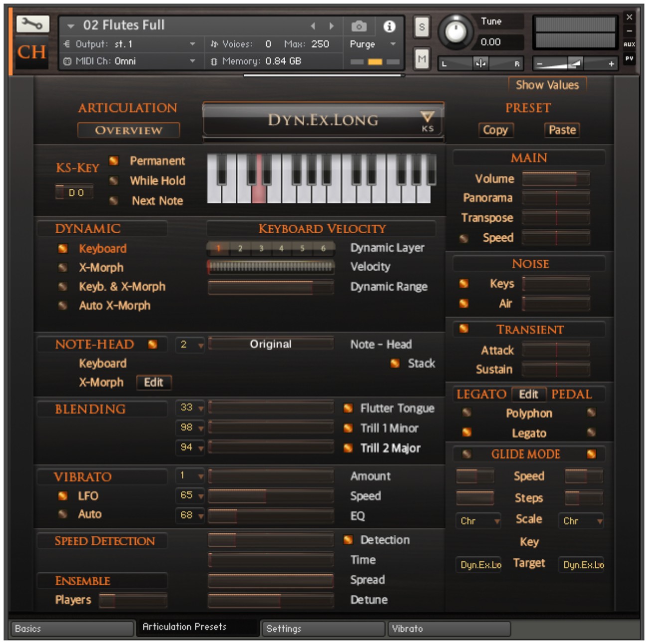Mute the instrument using the M icon
The image size is (648, 644).
pyautogui.click(x=421, y=57)
